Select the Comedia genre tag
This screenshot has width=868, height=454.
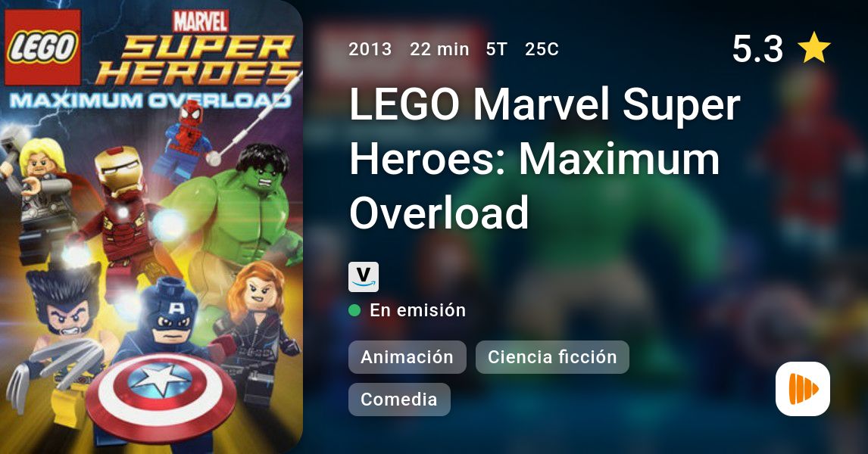click(x=399, y=400)
